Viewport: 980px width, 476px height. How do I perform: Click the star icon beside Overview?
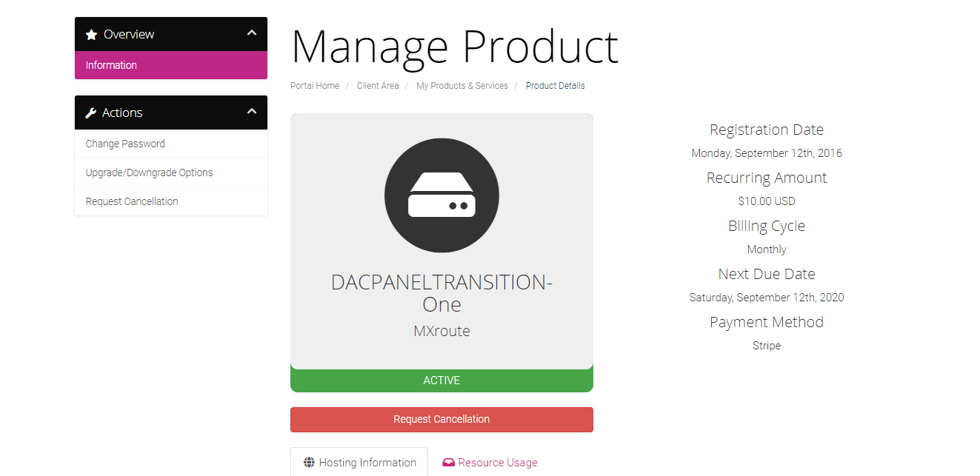pos(91,35)
